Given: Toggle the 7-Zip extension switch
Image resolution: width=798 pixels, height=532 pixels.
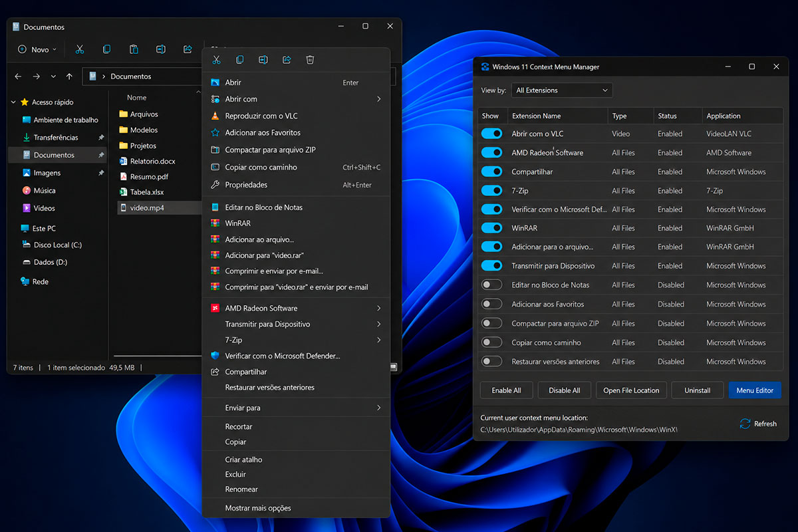Looking at the screenshot, I should (x=491, y=190).
